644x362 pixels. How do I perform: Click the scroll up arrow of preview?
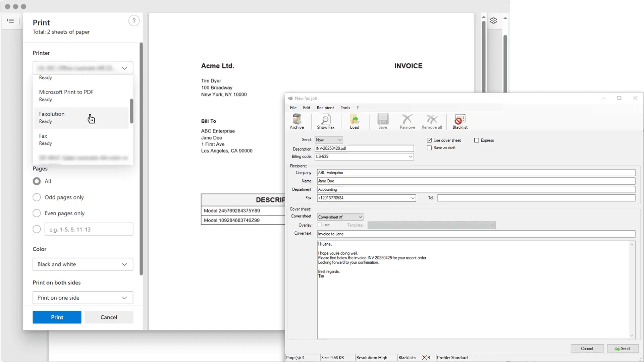click(483, 17)
